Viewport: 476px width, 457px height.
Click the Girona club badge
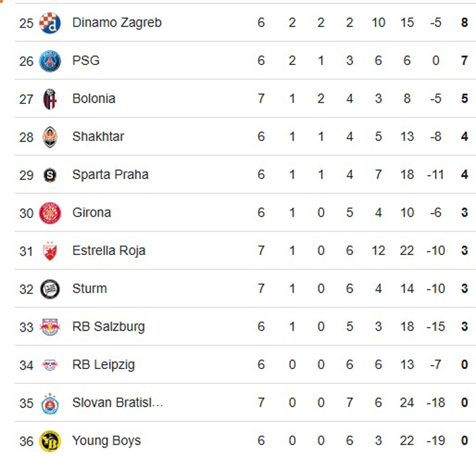pos(50,213)
